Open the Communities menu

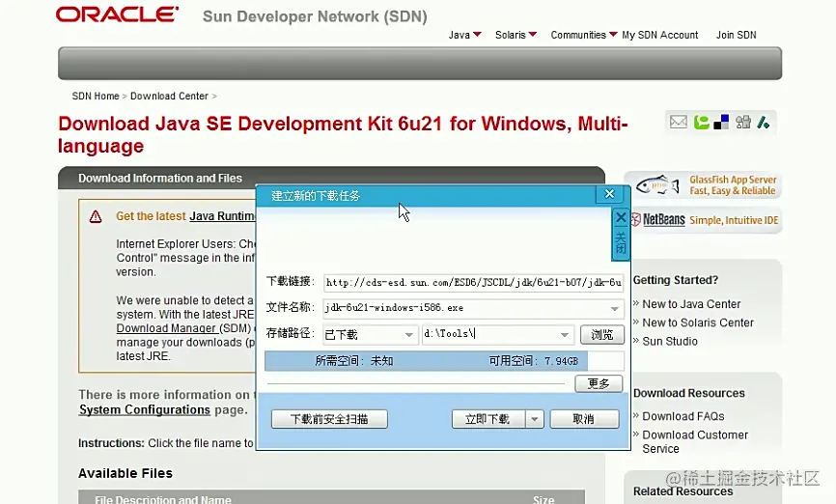[x=584, y=35]
